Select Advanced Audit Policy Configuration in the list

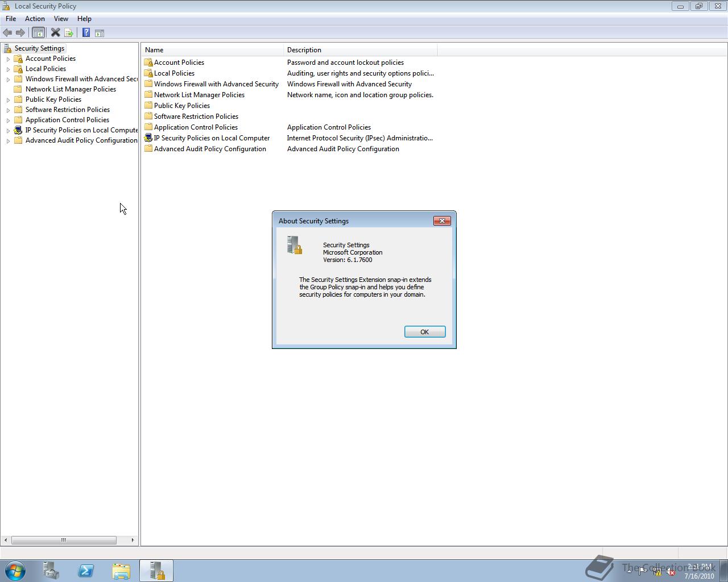point(210,149)
